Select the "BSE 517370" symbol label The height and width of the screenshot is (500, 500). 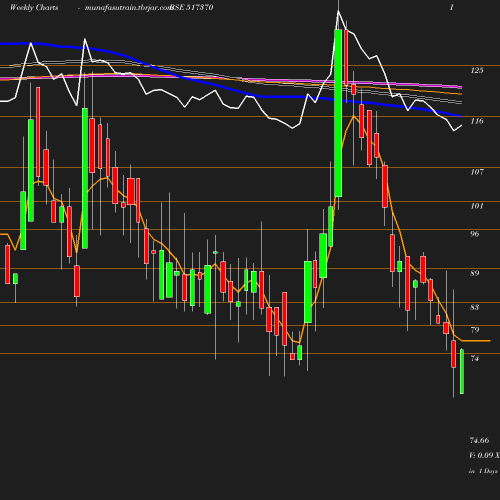[x=192, y=7]
